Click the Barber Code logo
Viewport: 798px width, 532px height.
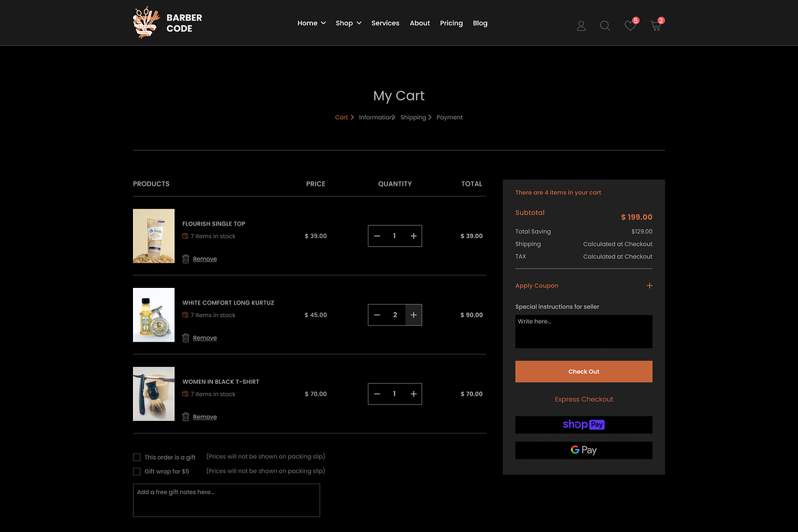click(168, 23)
